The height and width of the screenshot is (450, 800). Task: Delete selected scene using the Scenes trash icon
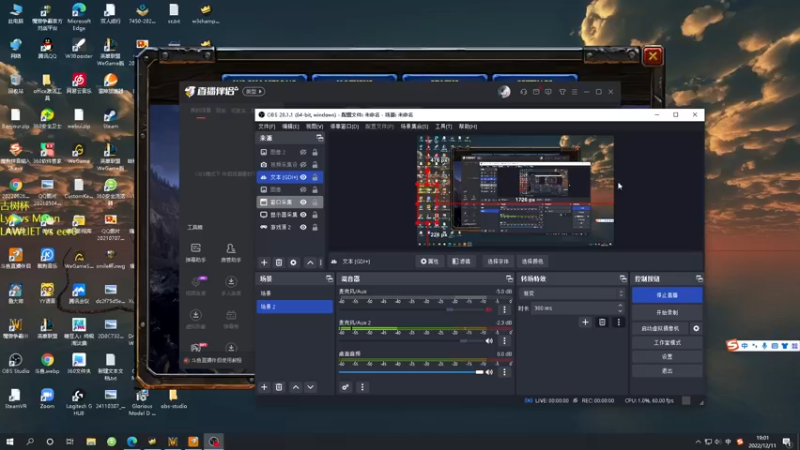coord(279,387)
